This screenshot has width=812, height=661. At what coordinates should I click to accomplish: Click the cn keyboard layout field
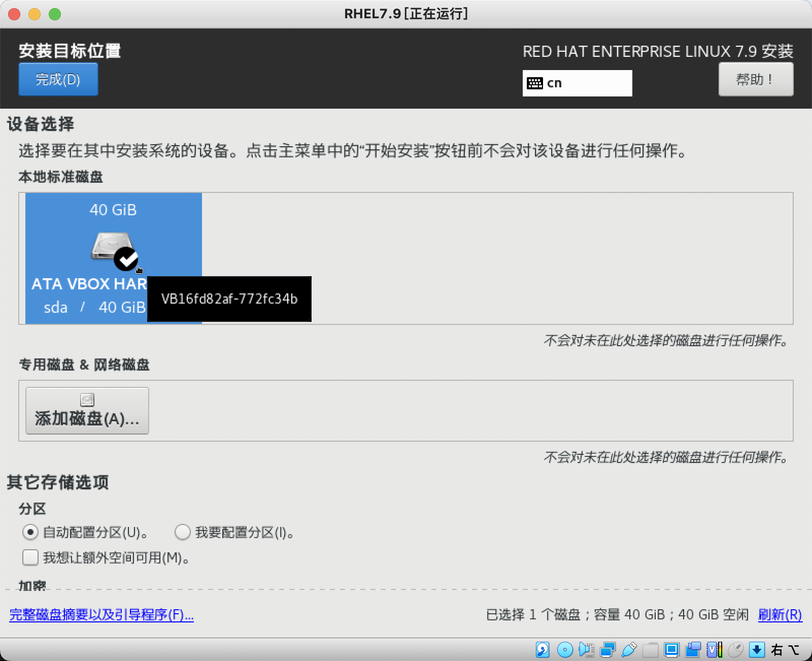click(578, 83)
